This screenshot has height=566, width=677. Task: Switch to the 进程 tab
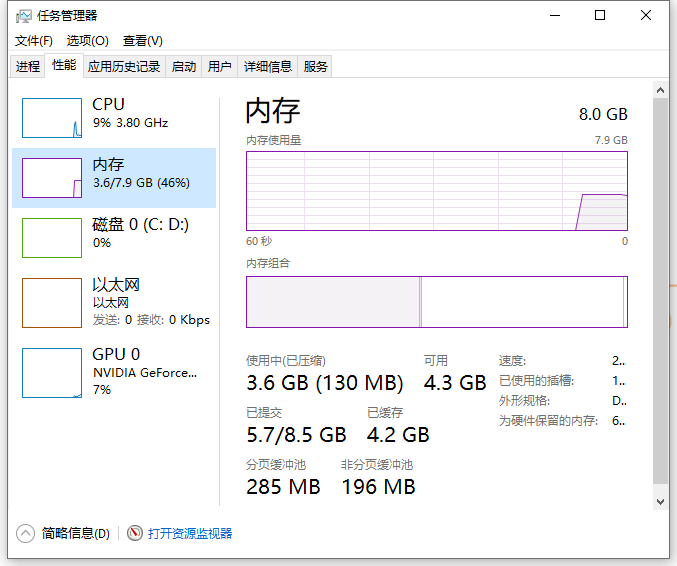[x=28, y=67]
